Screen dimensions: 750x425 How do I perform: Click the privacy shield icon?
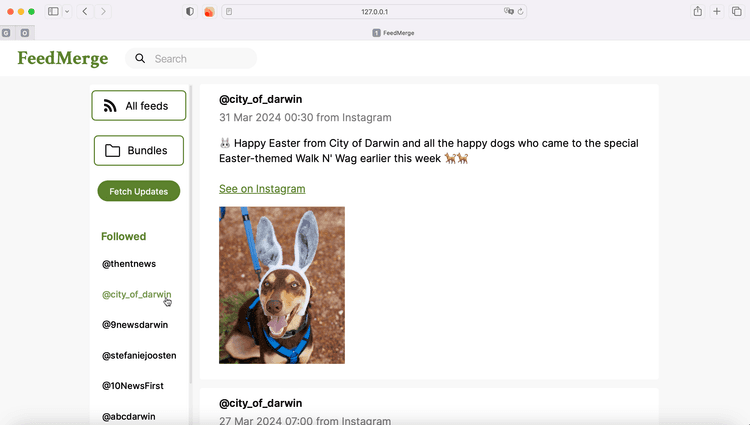tap(190, 11)
